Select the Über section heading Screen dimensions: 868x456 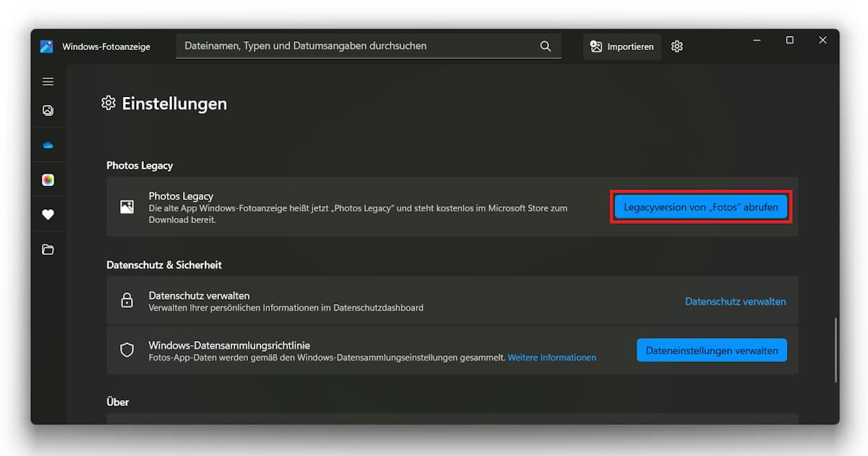click(118, 402)
